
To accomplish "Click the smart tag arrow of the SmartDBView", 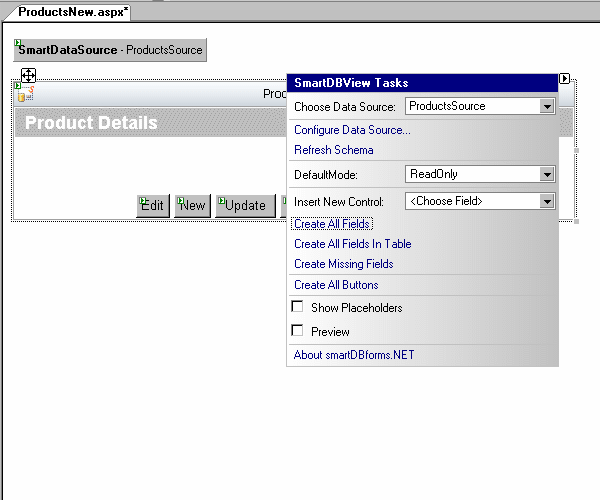I will (564, 78).
